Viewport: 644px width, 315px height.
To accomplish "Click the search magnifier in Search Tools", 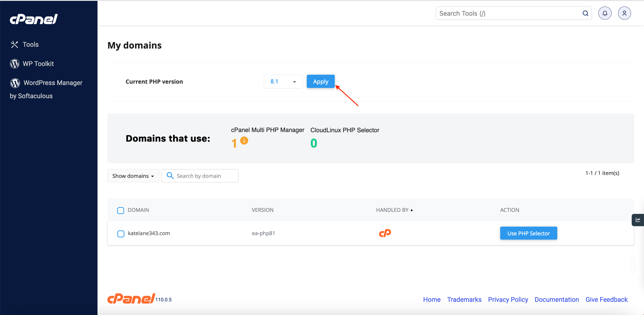I will 585,13.
